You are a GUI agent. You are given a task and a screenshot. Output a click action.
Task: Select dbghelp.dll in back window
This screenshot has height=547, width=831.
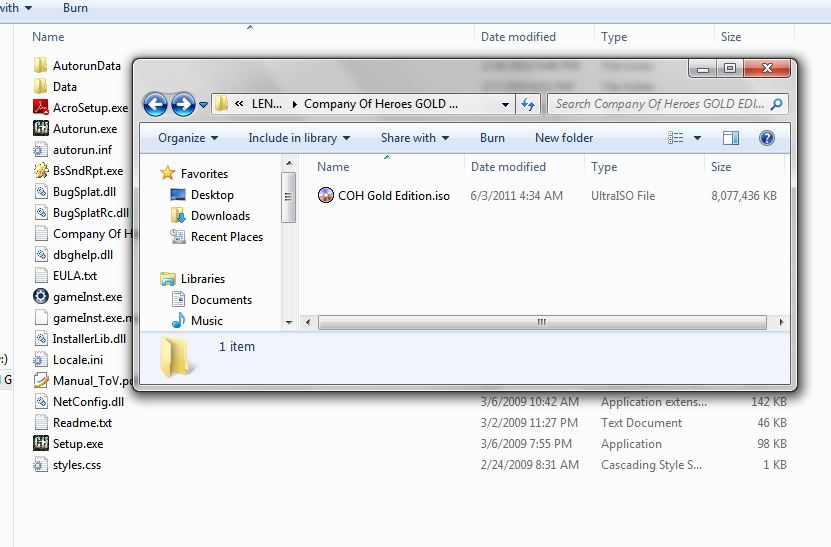tap(73, 255)
